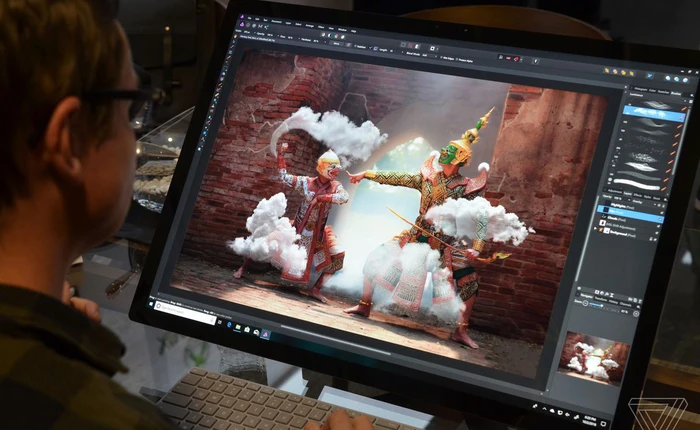Click the Windows taskbar search box
The width and height of the screenshot is (700, 430).
click(185, 313)
